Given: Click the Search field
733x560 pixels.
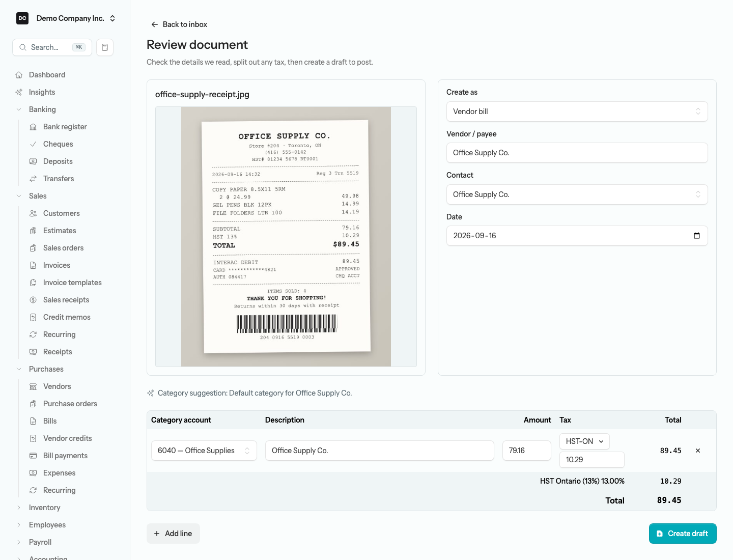Looking at the screenshot, I should [52, 47].
